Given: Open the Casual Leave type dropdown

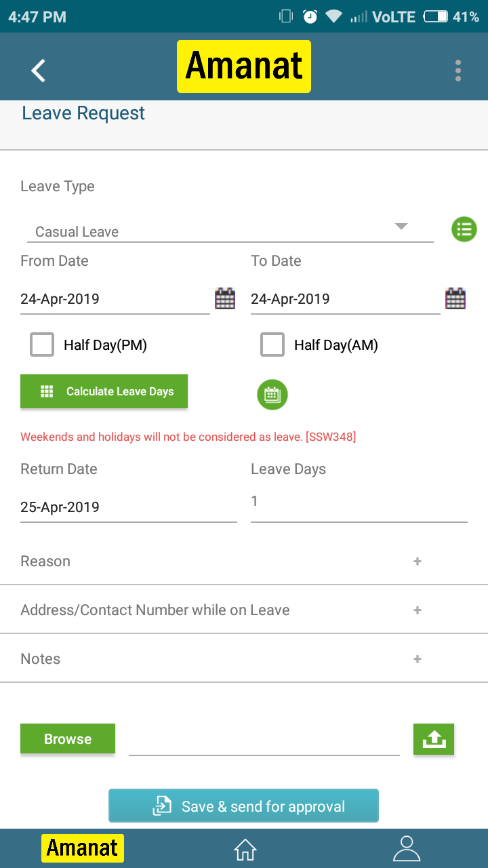Looking at the screenshot, I should point(230,231).
